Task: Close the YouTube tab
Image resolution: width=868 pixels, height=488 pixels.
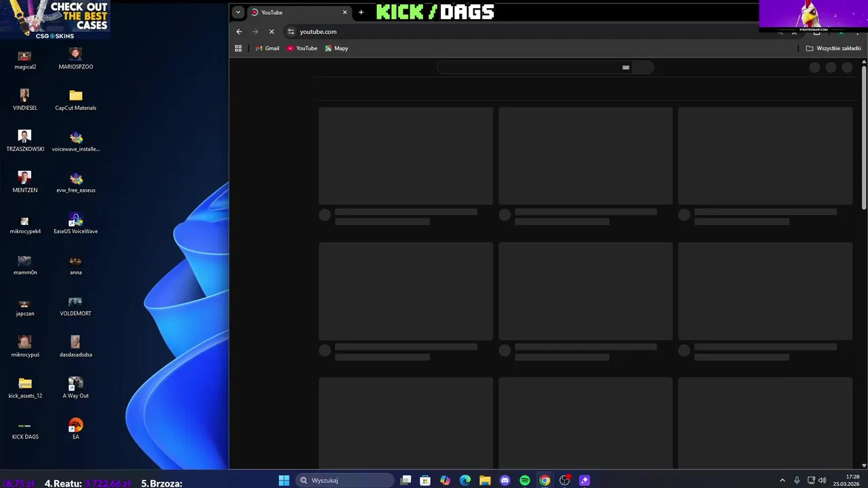Action: tap(344, 12)
